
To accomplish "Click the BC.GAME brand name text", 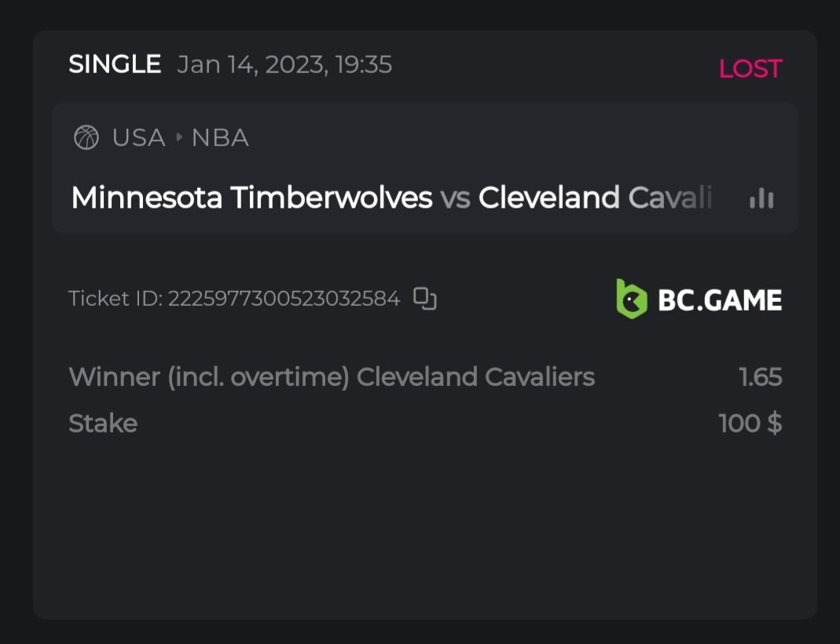I will click(719, 300).
